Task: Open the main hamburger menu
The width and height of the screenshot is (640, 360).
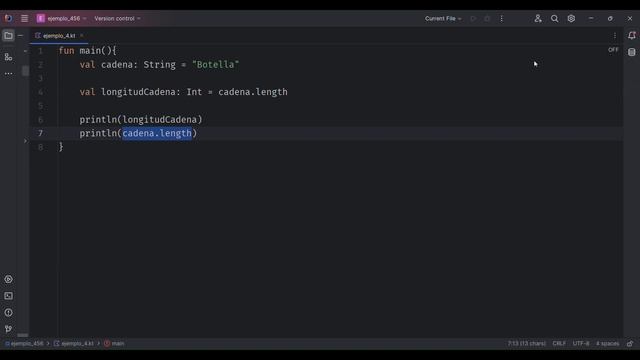Action: click(24, 18)
